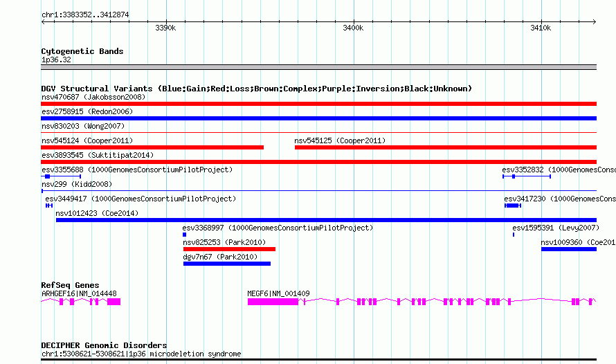Open ARHGEF16|NM_014448 gene label
The width and height of the screenshot is (616, 364).
tap(79, 293)
